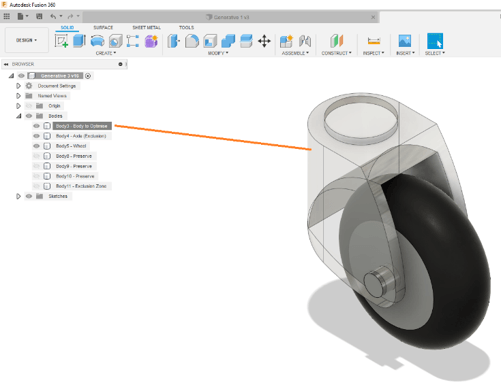The height and width of the screenshot is (389, 501).
Task: Open the DESIGN workspace dropdown
Action: pos(27,40)
